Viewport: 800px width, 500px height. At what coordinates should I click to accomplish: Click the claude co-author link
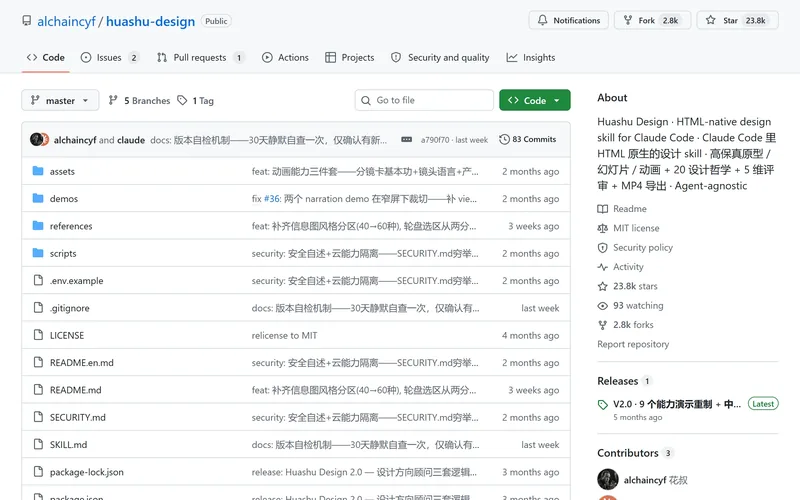tap(131, 140)
